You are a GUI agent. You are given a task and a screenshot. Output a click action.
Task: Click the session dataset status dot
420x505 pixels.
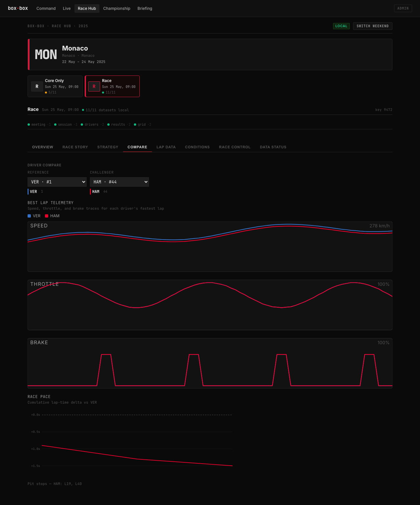pos(55,125)
